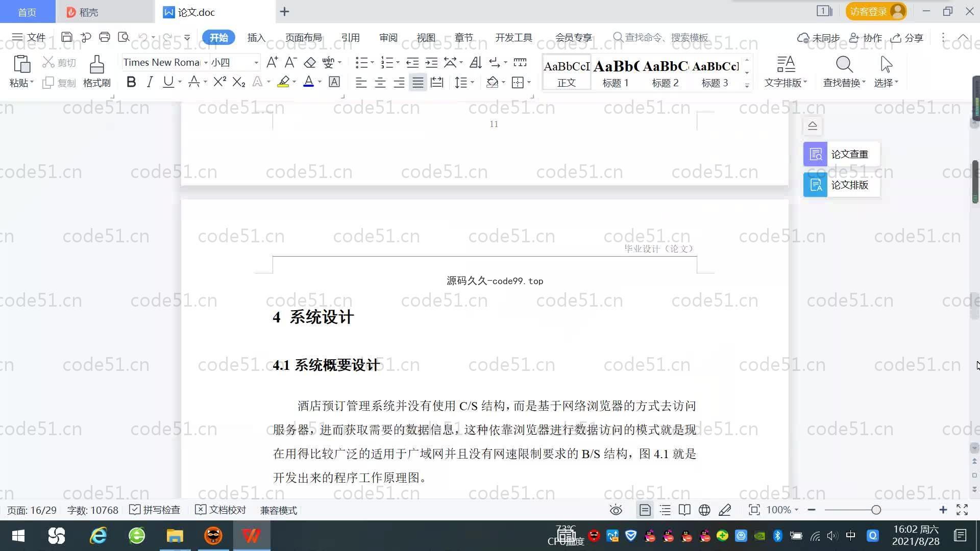Open the font size dropdown
Screen dimensions: 980x551
[256, 62]
